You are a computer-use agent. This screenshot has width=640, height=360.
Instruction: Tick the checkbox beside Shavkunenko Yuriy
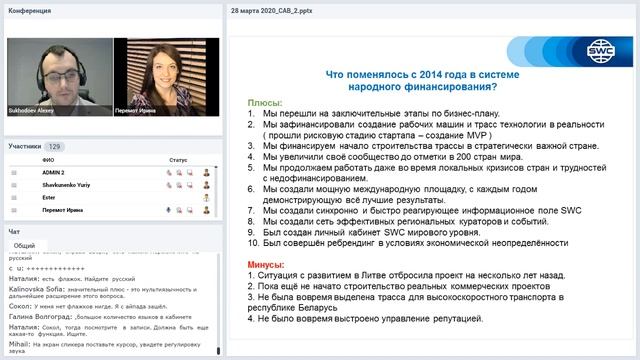(x=14, y=185)
